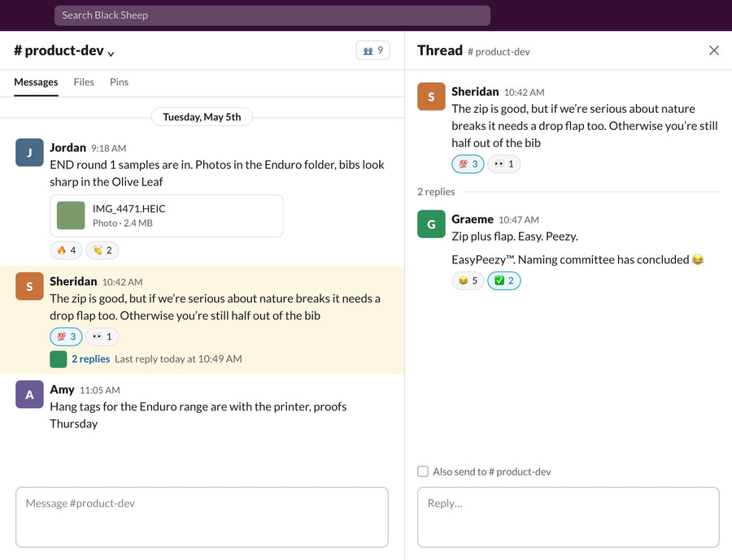The height and width of the screenshot is (560, 732).
Task: Click the Search Black Sheep field
Action: [272, 15]
